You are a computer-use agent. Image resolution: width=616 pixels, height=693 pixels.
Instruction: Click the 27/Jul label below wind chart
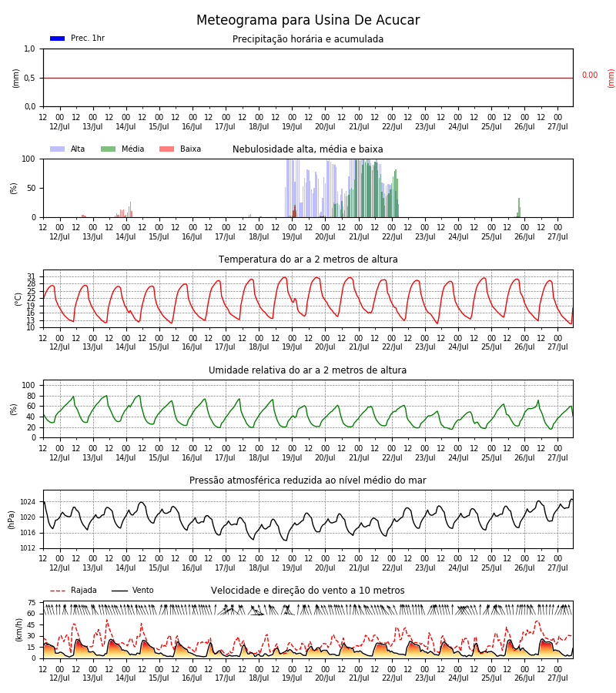(557, 678)
